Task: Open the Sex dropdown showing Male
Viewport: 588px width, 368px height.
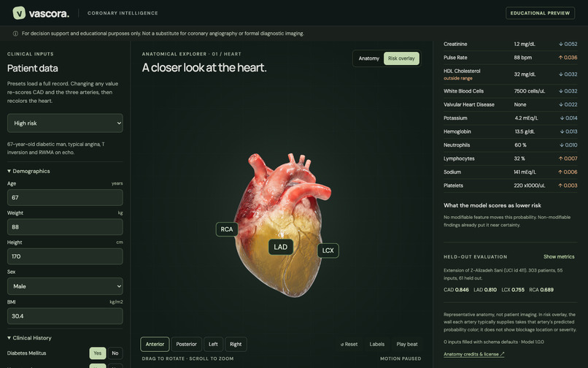Action: 65,286
